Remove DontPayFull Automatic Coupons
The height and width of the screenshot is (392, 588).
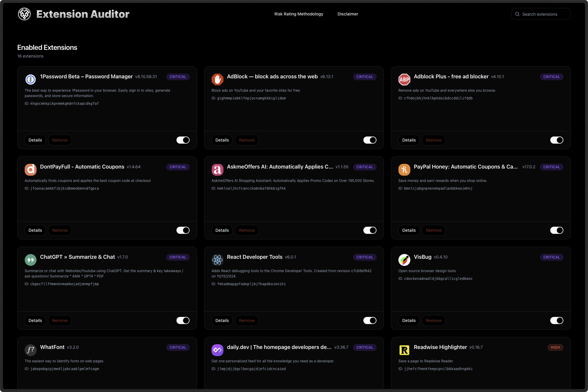(60, 230)
